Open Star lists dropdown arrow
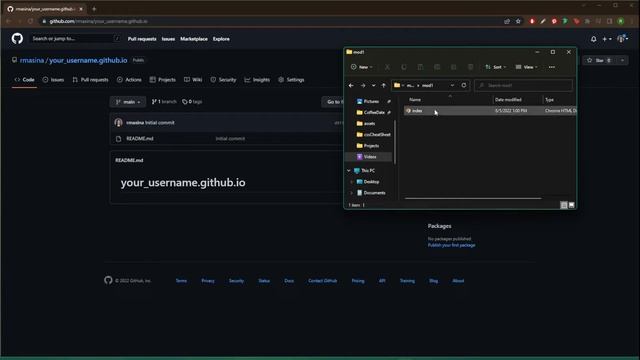This screenshot has height=360, width=640. (622, 60)
